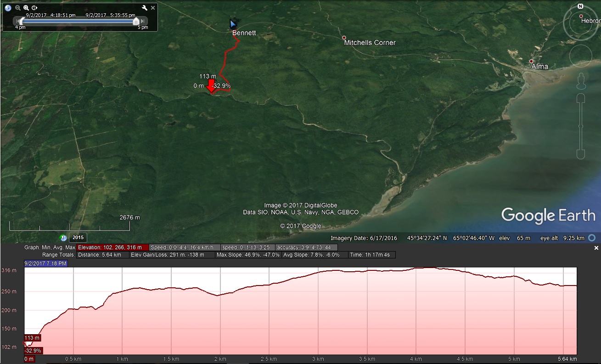
Task: Zoom out the time range with minus magnifier
Action: (17, 8)
